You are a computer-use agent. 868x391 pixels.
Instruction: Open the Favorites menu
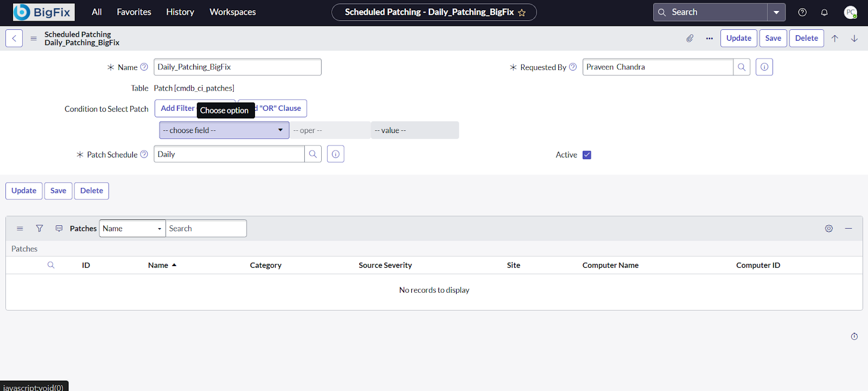pyautogui.click(x=134, y=12)
